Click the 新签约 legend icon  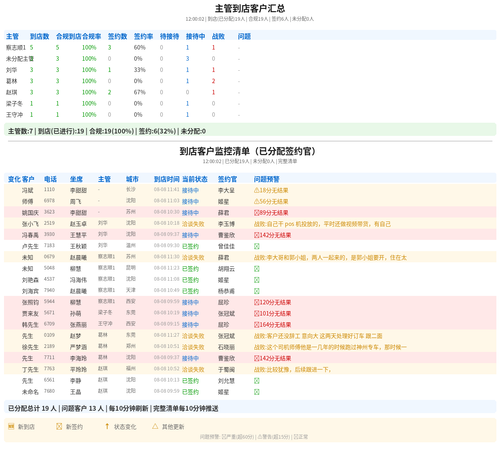(x=59, y=426)
